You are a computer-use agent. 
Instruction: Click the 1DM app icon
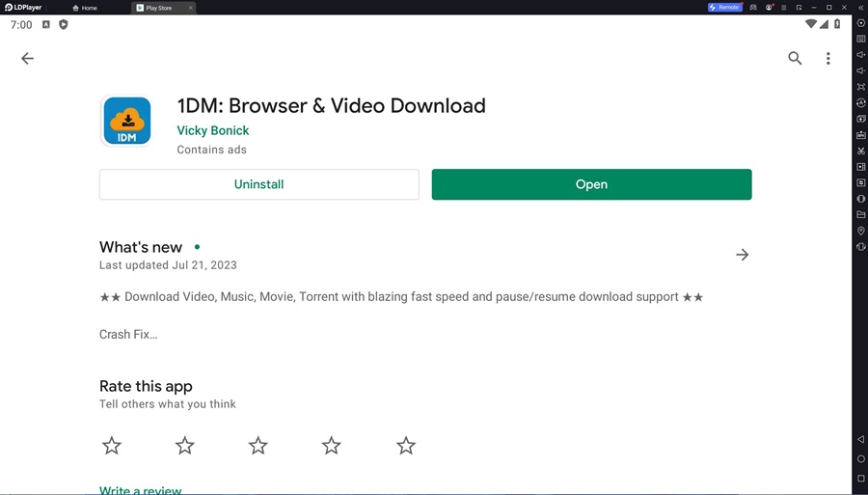click(x=126, y=121)
